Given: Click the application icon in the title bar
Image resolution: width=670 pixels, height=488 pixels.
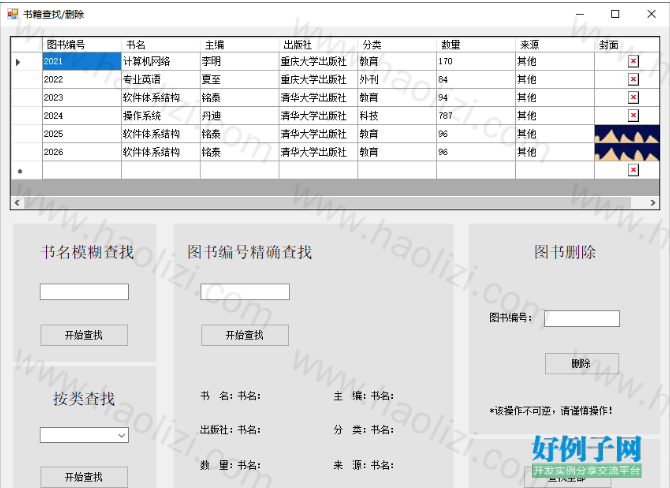Looking at the screenshot, I should tap(13, 14).
